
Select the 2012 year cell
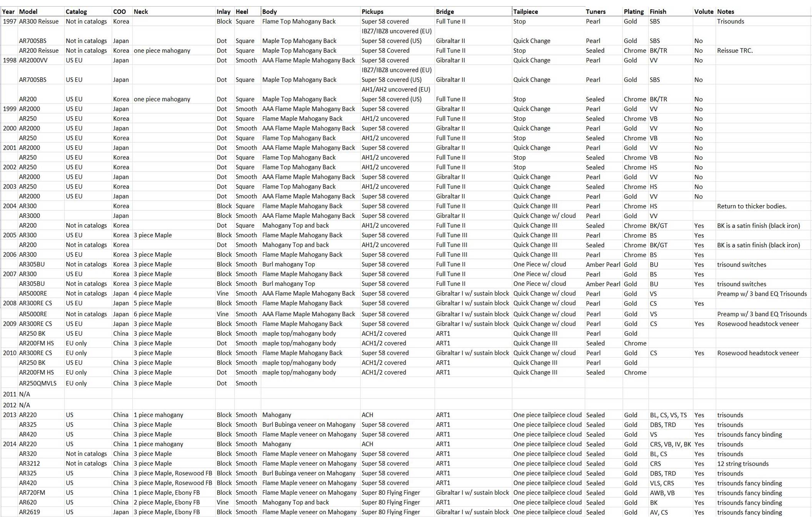[x=10, y=405]
